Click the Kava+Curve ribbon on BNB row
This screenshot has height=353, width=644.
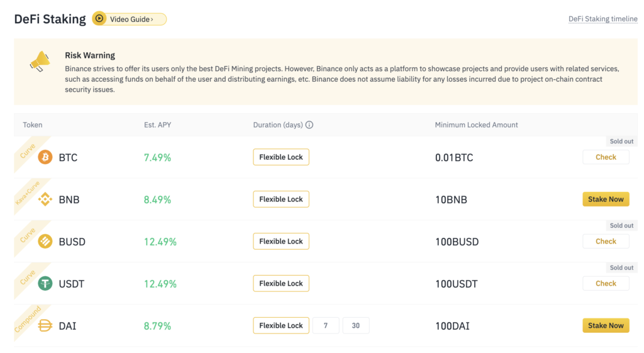pyautogui.click(x=28, y=193)
